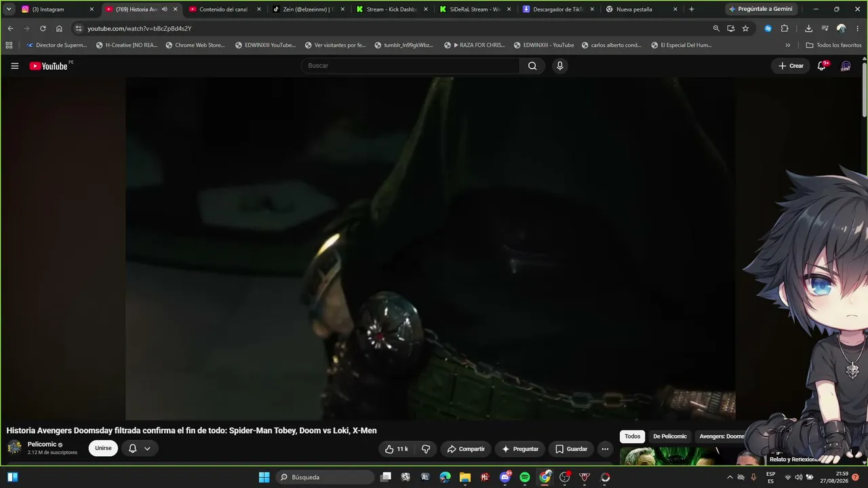Screen dimensions: 868x488
Task: Go back to the previous page
Action: 10,28
